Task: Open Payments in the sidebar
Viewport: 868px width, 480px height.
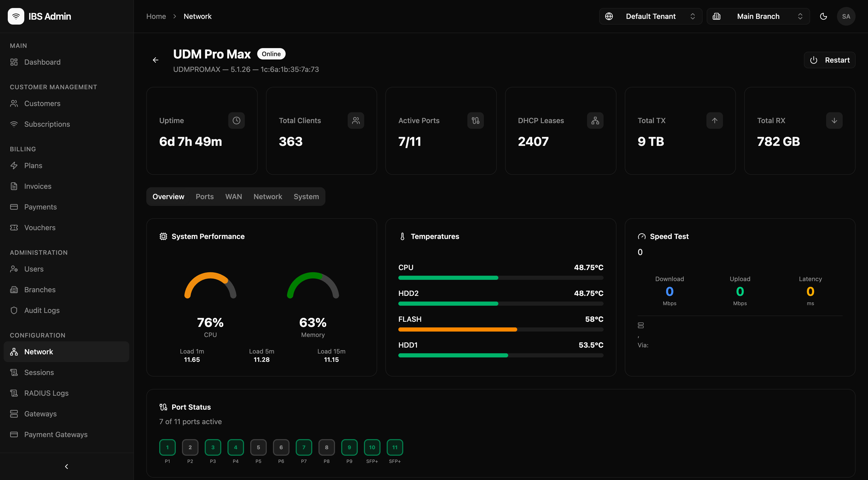Action: 66,207
